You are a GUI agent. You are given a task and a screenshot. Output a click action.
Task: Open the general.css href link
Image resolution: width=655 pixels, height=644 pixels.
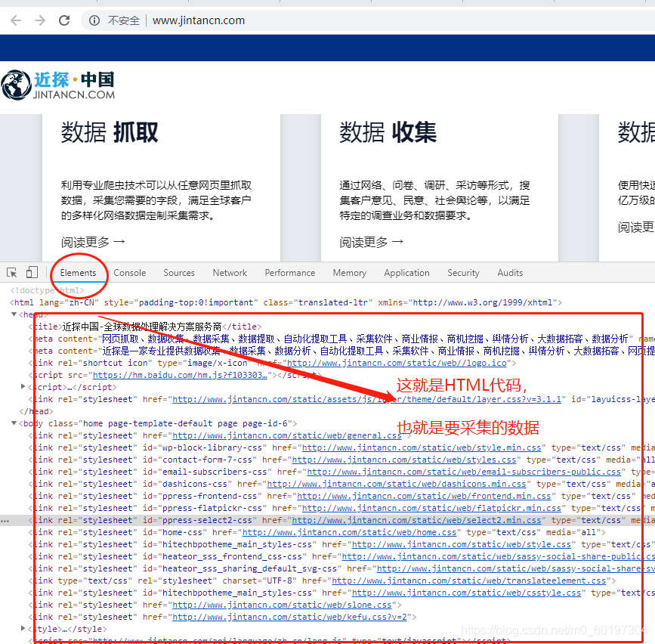(x=287, y=435)
